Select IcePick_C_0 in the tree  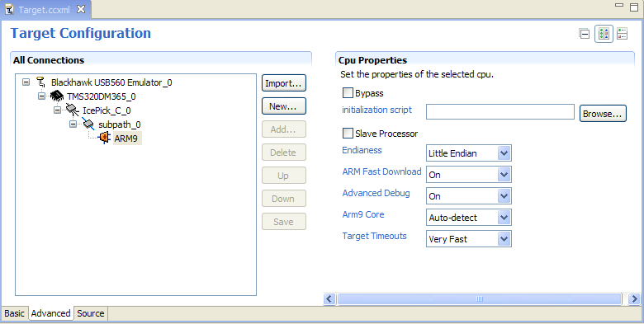coord(107,110)
